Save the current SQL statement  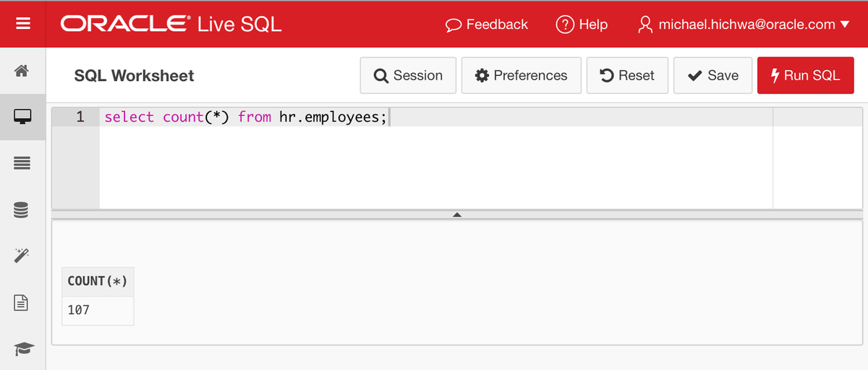pos(712,75)
